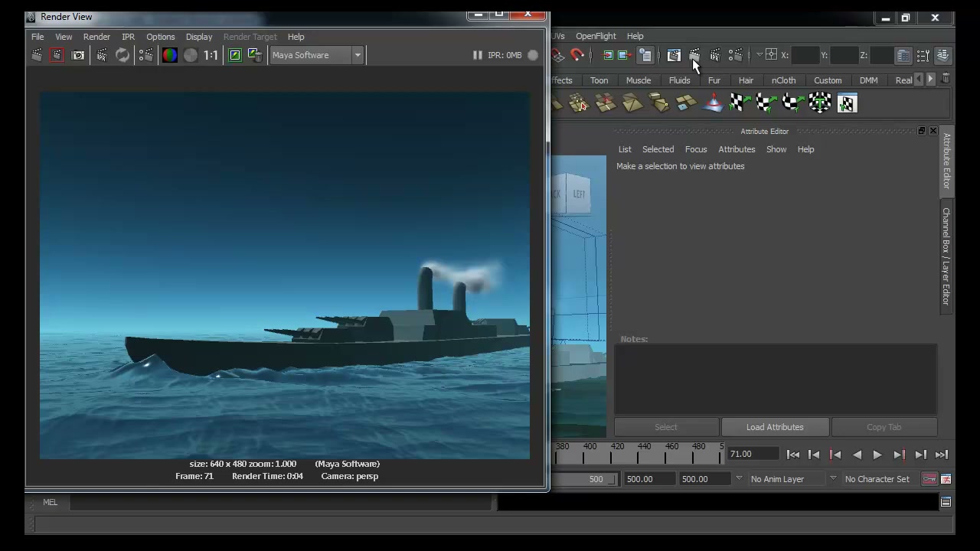This screenshot has height=551, width=980.
Task: Open Maya Software renderer dropdown
Action: (x=316, y=55)
